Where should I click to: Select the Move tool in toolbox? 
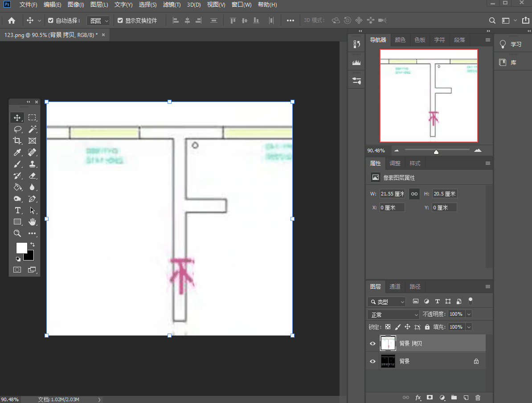coord(17,118)
